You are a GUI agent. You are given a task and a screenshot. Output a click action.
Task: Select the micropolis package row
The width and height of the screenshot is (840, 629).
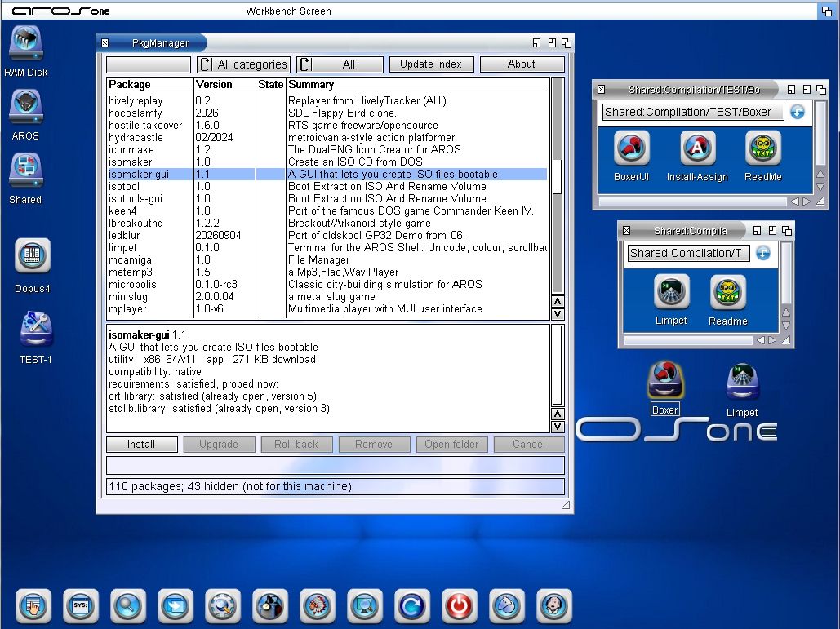327,284
